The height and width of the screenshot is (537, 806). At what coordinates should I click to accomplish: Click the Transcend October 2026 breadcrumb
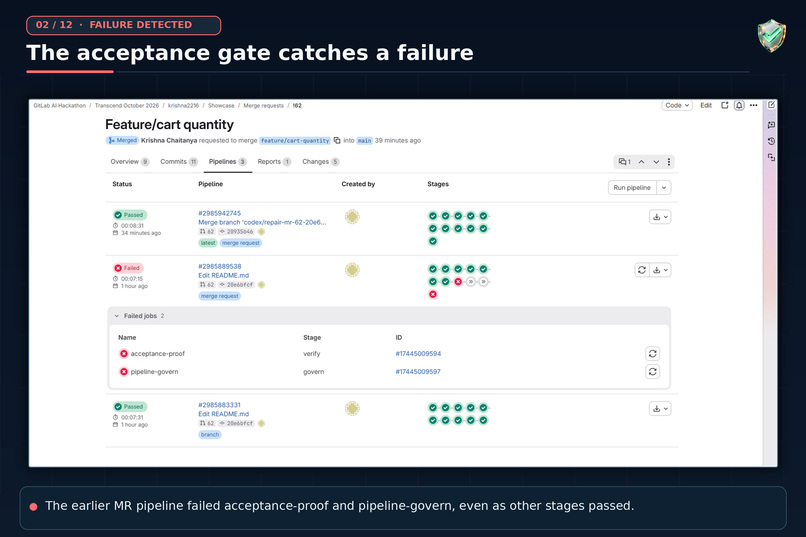coord(127,105)
